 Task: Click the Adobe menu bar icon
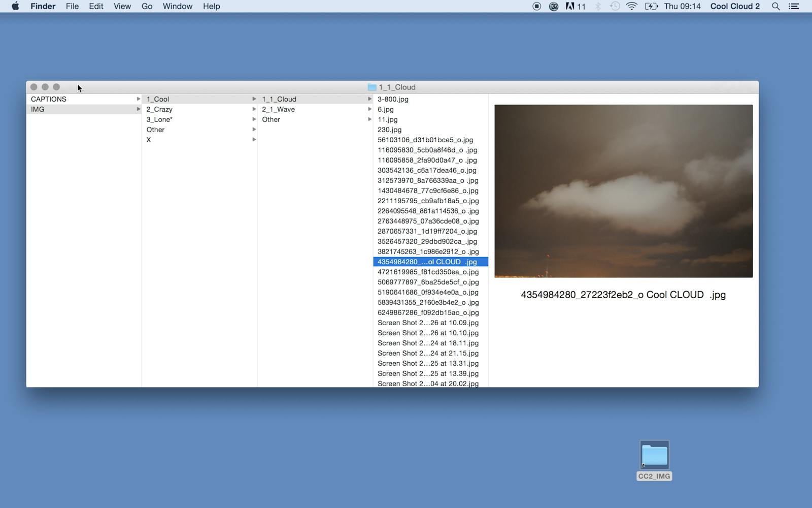coord(571,6)
